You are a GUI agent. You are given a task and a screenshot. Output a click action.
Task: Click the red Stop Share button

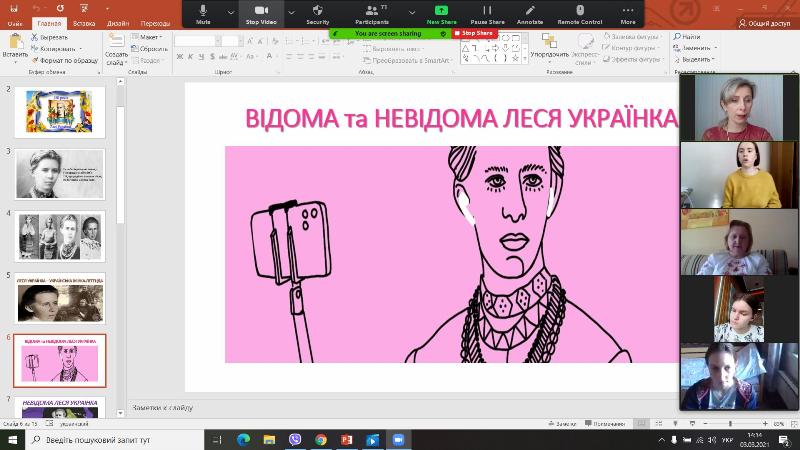tap(473, 33)
